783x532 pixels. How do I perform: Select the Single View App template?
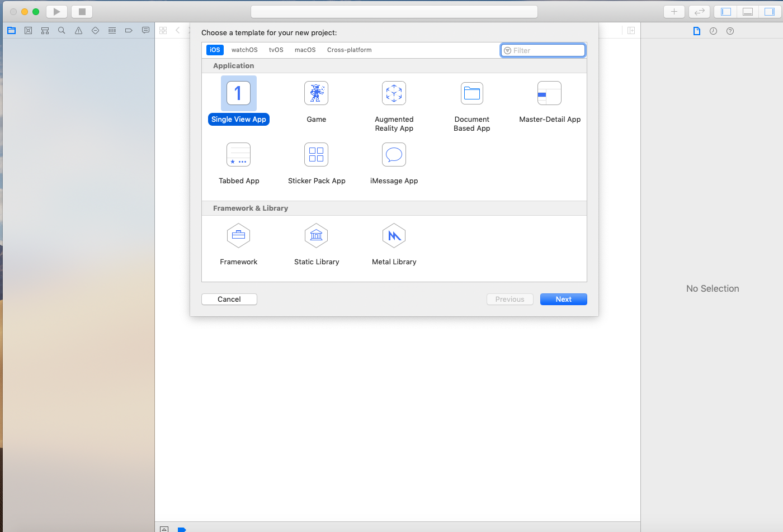tap(239, 101)
